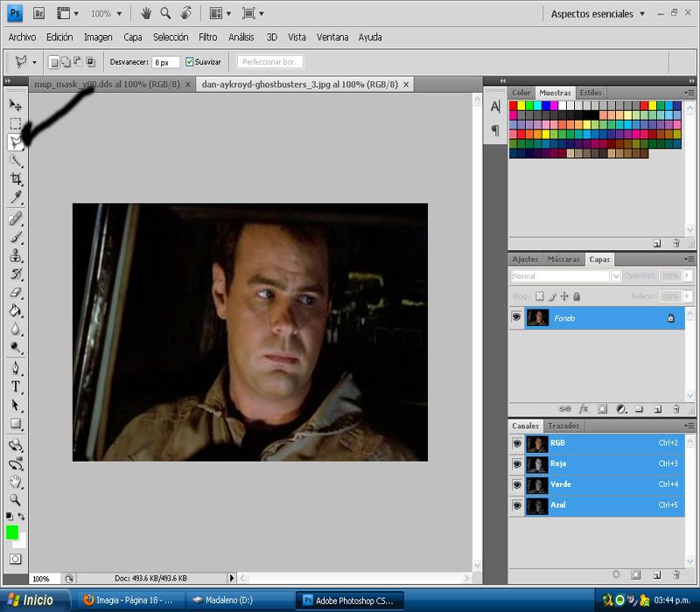Screen dimensions: 700x612
Task: Enable lock all option
Action: click(577, 296)
